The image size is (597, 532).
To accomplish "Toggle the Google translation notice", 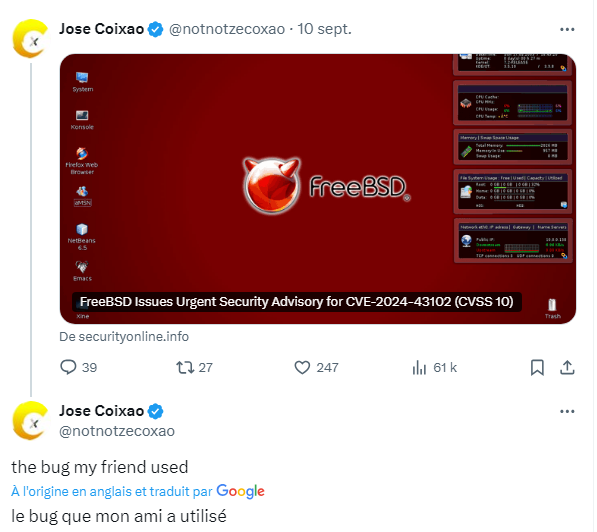I will (138, 491).
